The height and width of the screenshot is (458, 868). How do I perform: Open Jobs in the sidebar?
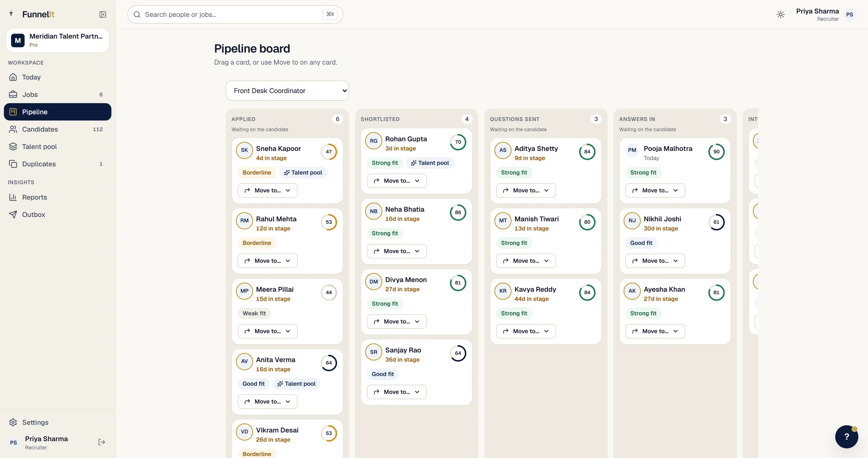tap(58, 95)
